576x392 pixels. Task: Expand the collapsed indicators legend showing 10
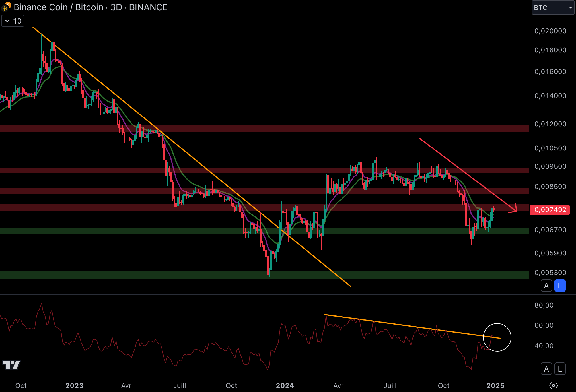click(13, 21)
